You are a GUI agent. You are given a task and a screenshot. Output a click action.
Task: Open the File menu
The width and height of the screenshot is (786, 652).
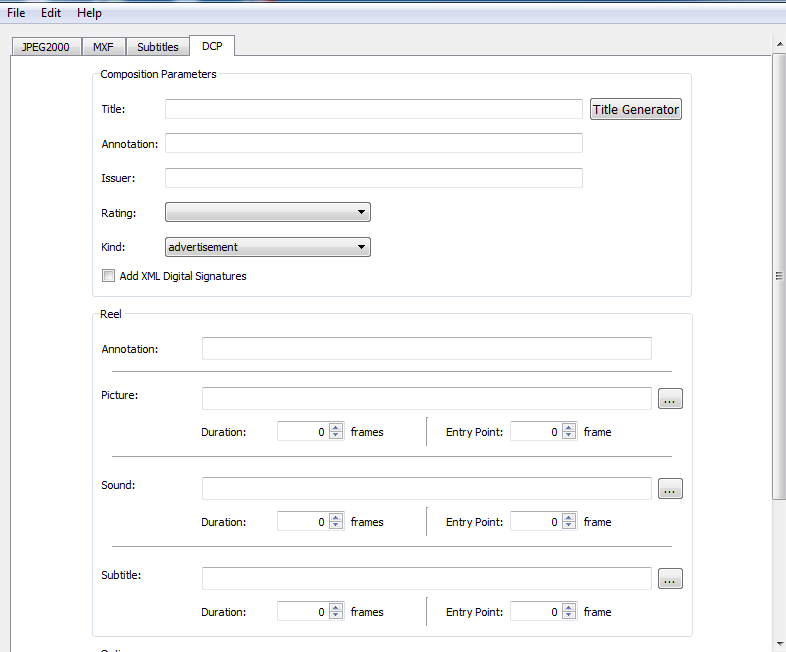tap(16, 13)
